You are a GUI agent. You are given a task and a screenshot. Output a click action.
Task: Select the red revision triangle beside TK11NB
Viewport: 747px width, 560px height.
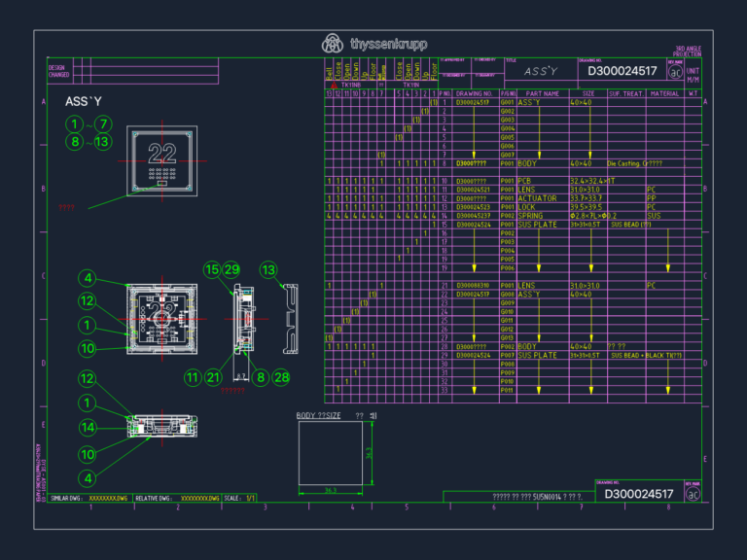334,85
